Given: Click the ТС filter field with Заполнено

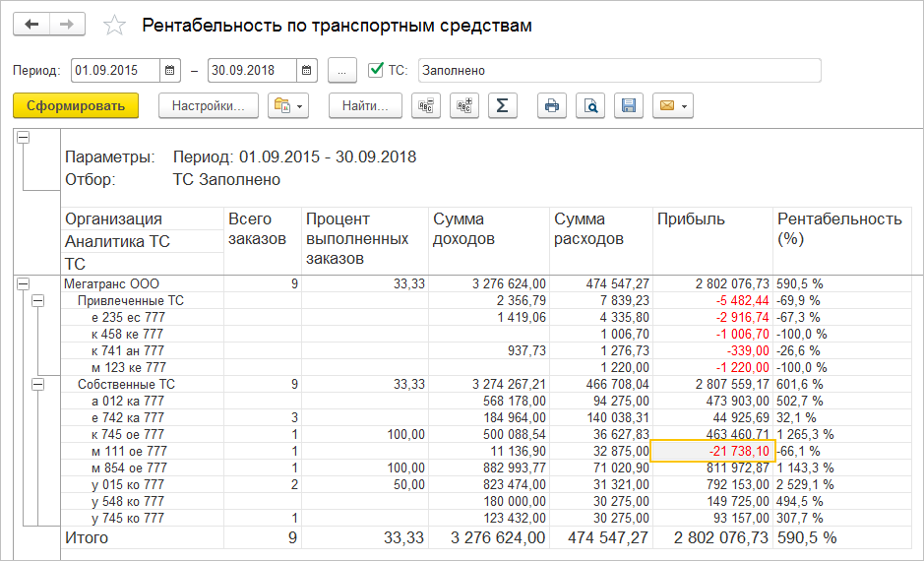Looking at the screenshot, I should (618, 71).
